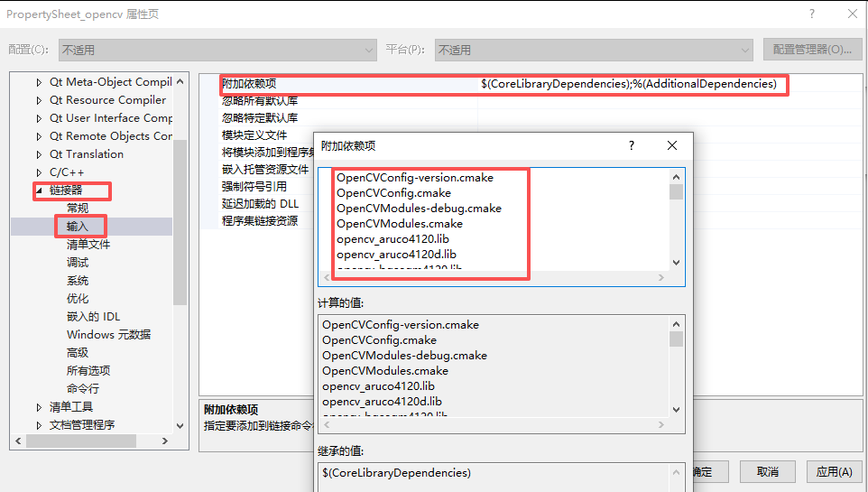The width and height of the screenshot is (868, 492).
Task: Expand the Qt Meta-Object Compiler node
Action: coord(39,82)
